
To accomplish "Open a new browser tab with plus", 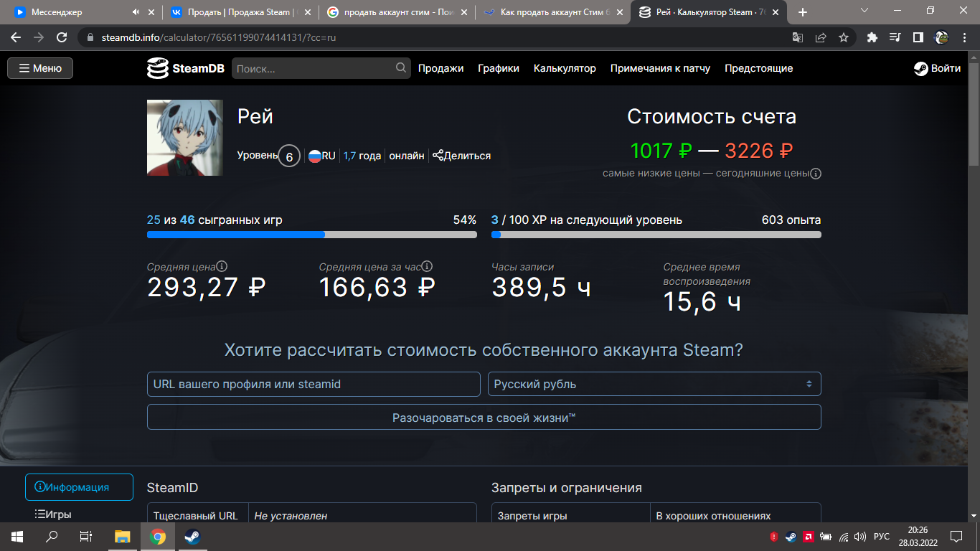I will tap(803, 12).
